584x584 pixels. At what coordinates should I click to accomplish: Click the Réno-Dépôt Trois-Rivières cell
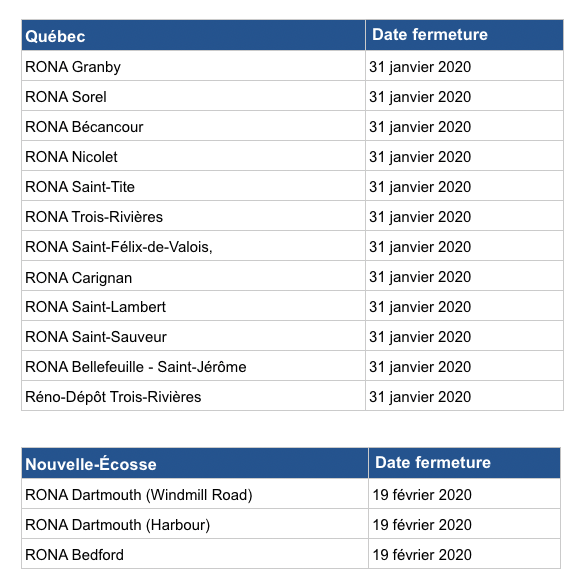[193, 396]
